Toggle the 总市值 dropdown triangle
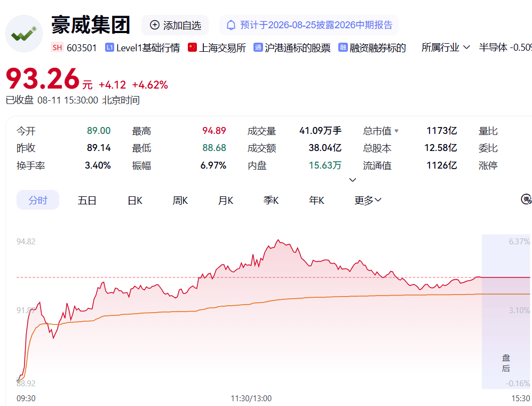Image resolution: width=532 pixels, height=406 pixels. click(x=396, y=131)
